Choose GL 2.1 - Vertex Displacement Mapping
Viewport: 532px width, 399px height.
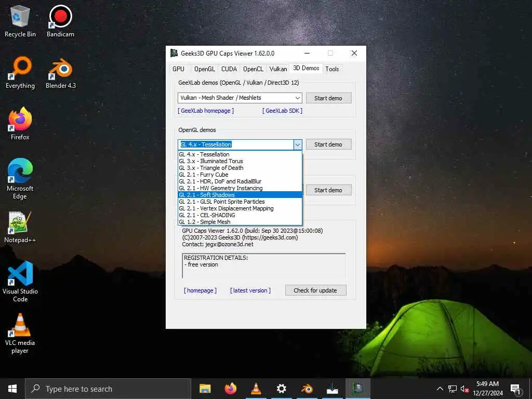tap(240, 208)
